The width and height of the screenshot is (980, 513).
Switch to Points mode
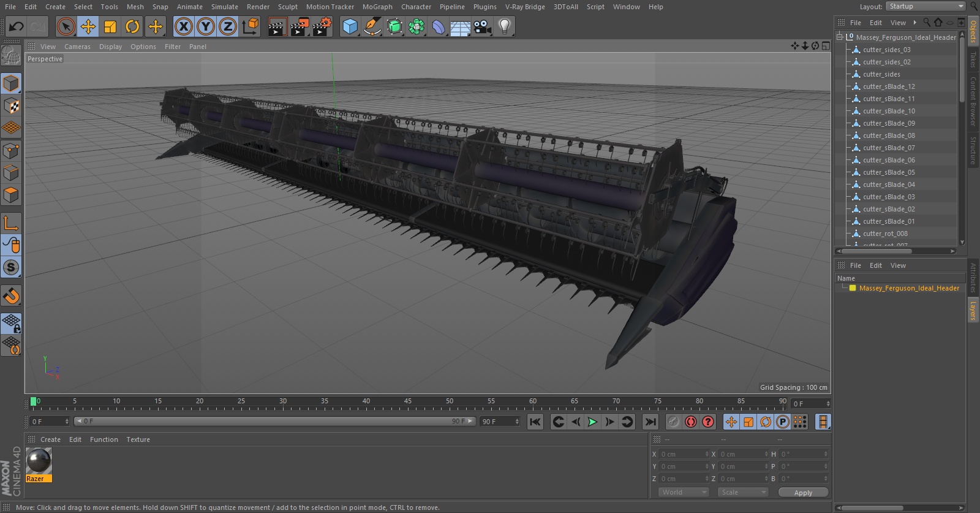click(11, 151)
